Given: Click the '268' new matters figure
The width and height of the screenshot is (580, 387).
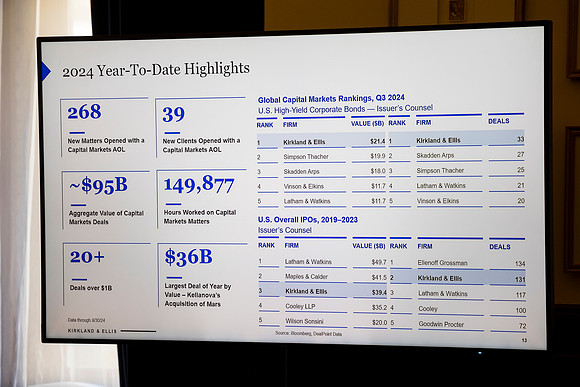Looking at the screenshot, I should (x=84, y=112).
